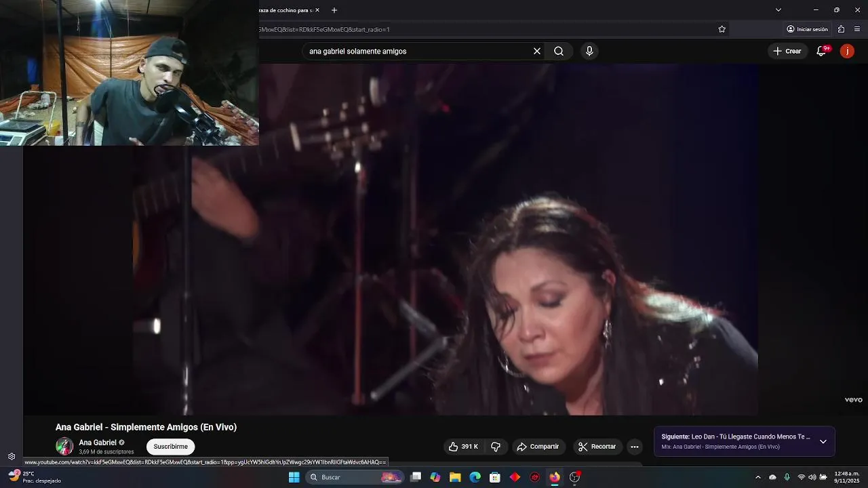Open the browser extensions icon
This screenshot has width=868, height=488.
841,29
